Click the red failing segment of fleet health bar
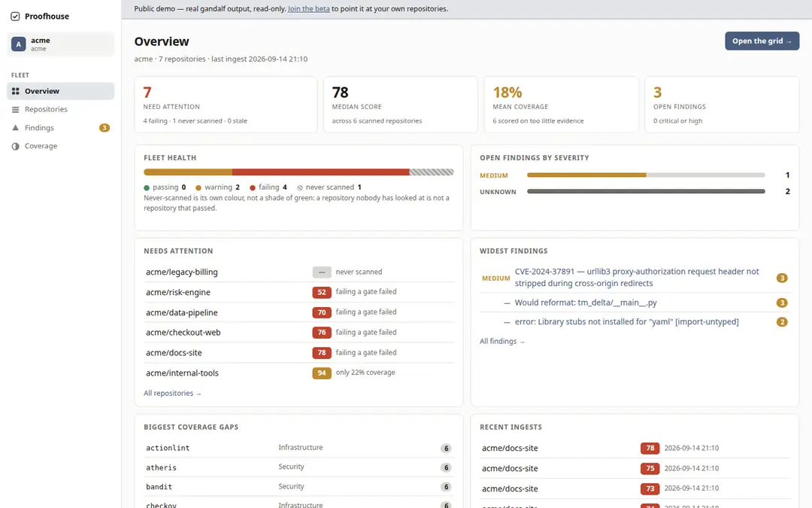 pos(320,172)
